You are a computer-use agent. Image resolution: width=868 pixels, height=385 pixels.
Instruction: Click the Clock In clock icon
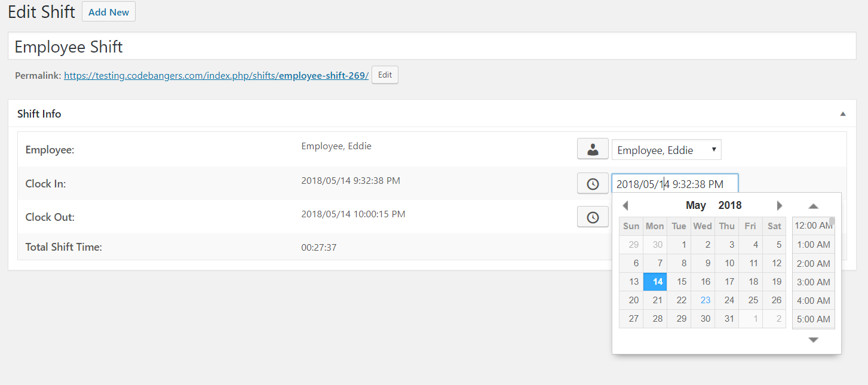click(592, 183)
